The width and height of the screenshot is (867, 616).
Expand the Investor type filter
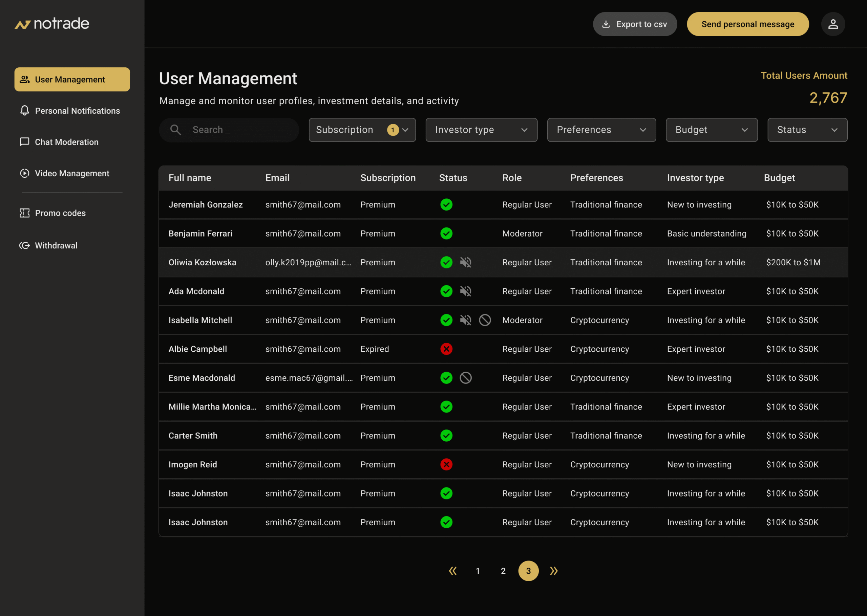click(481, 130)
